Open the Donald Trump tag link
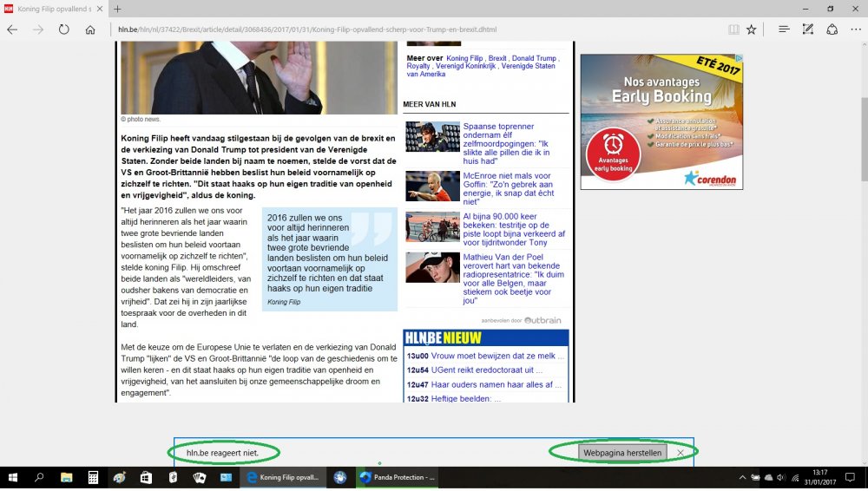 [534, 58]
